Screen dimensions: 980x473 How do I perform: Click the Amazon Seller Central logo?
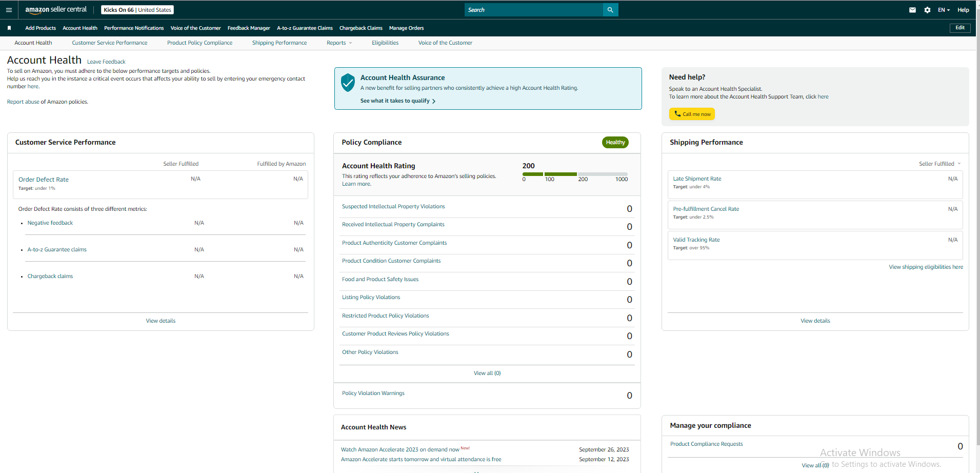pyautogui.click(x=56, y=10)
